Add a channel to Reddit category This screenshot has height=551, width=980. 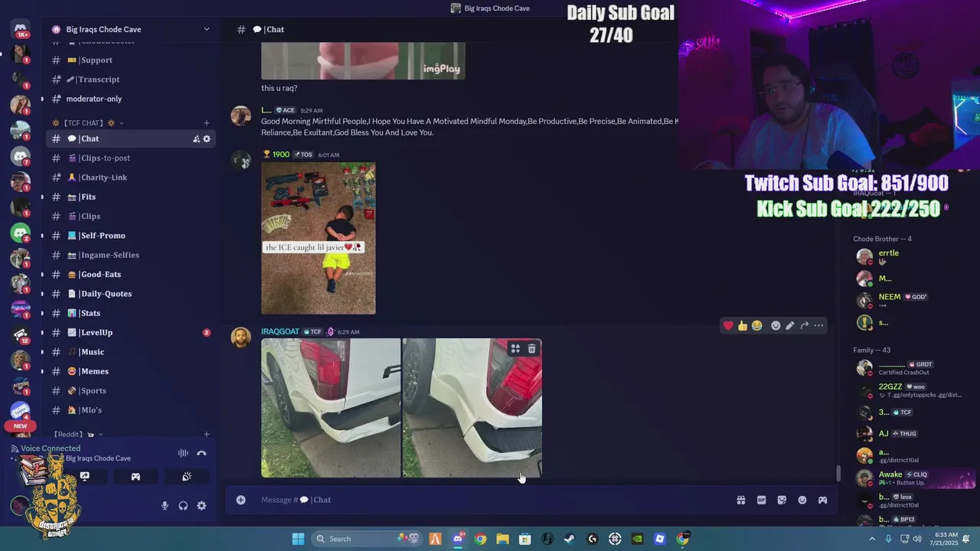[x=206, y=434]
